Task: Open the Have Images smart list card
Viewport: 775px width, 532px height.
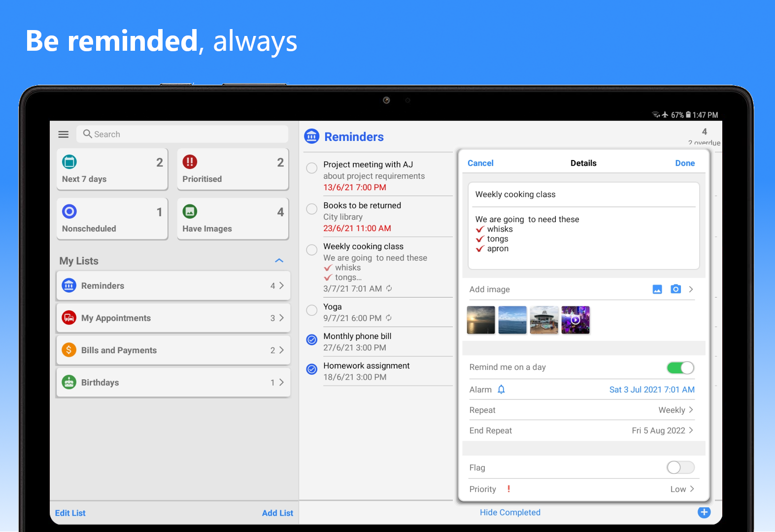Action: coord(233,219)
